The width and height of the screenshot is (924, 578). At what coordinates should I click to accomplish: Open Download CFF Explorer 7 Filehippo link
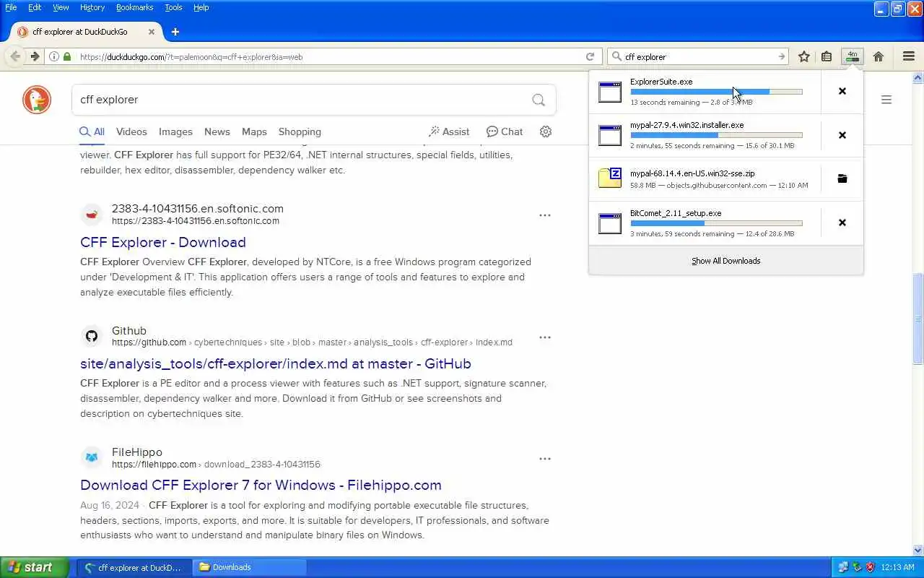pyautogui.click(x=261, y=485)
